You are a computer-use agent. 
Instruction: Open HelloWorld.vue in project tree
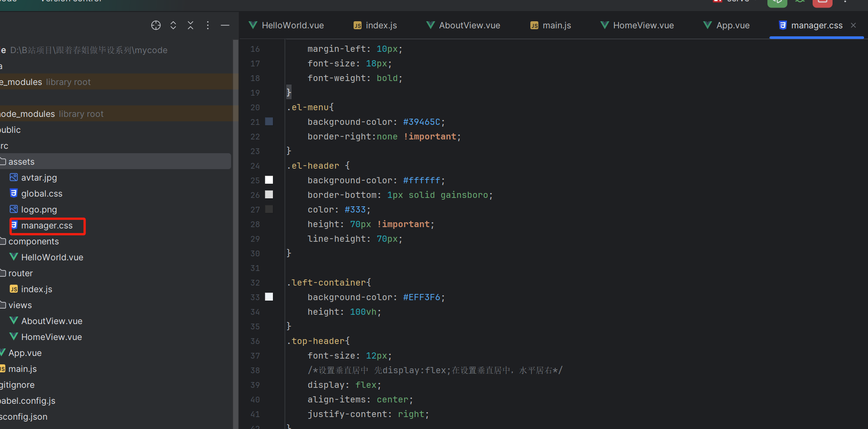coord(52,257)
